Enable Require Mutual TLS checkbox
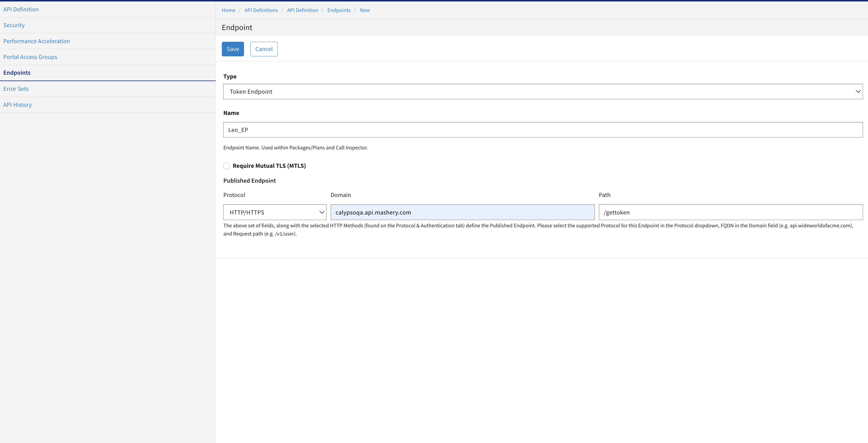The image size is (868, 443). point(226,166)
